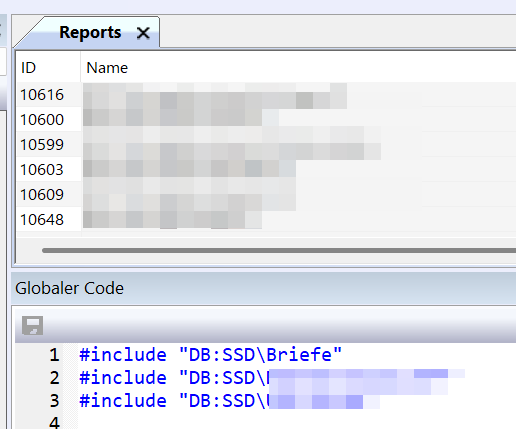516x429 pixels.
Task: Place cursor on empty line 4
Action: pyautogui.click(x=297, y=422)
